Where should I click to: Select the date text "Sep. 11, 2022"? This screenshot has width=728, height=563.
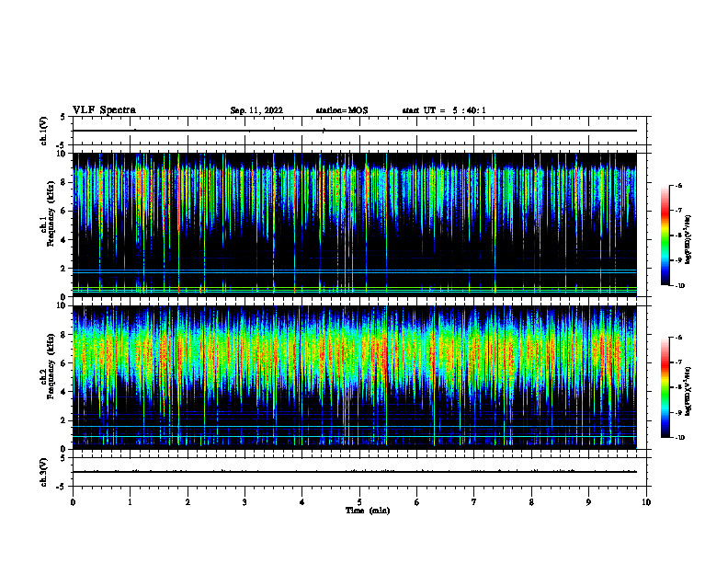point(256,110)
